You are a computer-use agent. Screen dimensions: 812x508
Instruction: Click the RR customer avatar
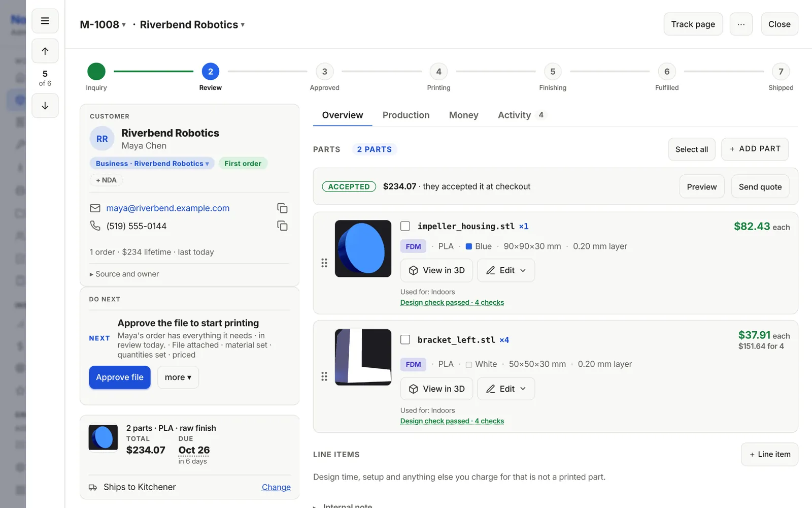tap(102, 139)
